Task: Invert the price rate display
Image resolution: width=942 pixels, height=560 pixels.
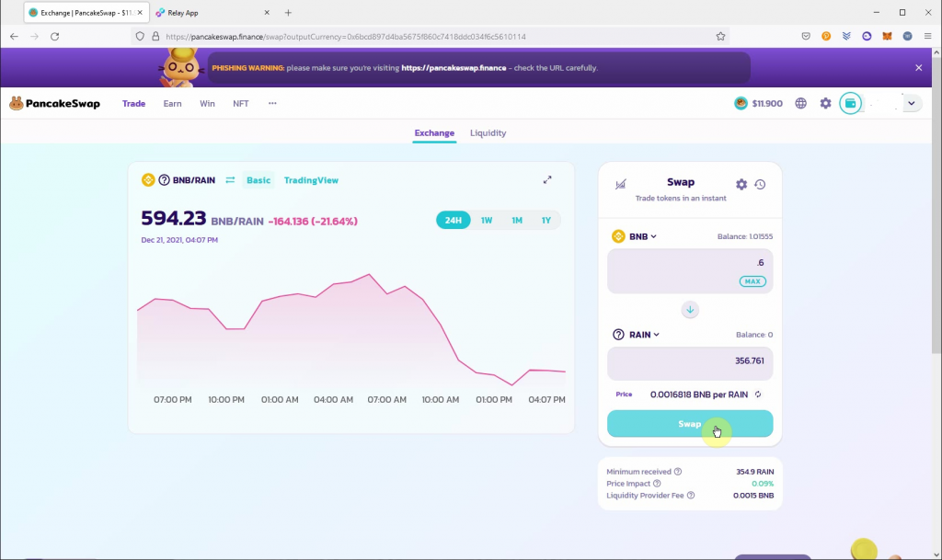Action: pyautogui.click(x=758, y=394)
